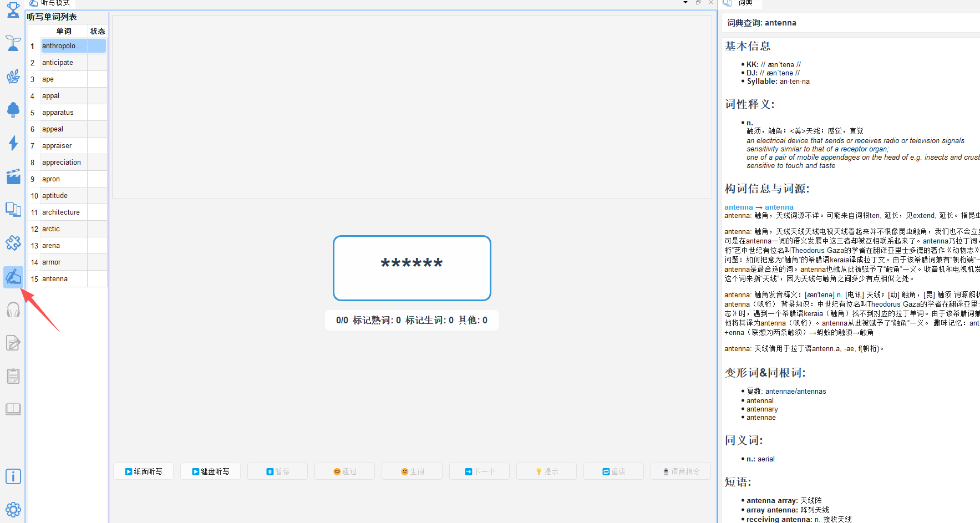Screen dimensions: 980x523
Task: Select word row aptitude
Action: pos(68,196)
